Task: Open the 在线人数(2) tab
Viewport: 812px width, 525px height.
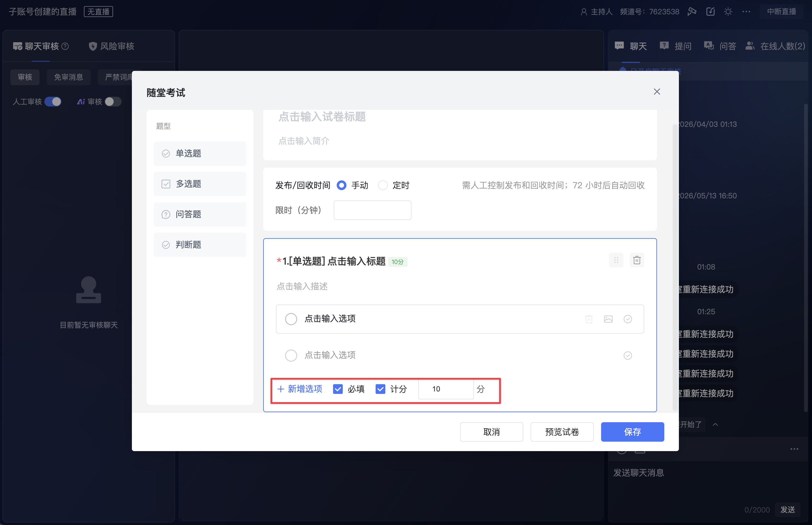Action: tap(775, 46)
